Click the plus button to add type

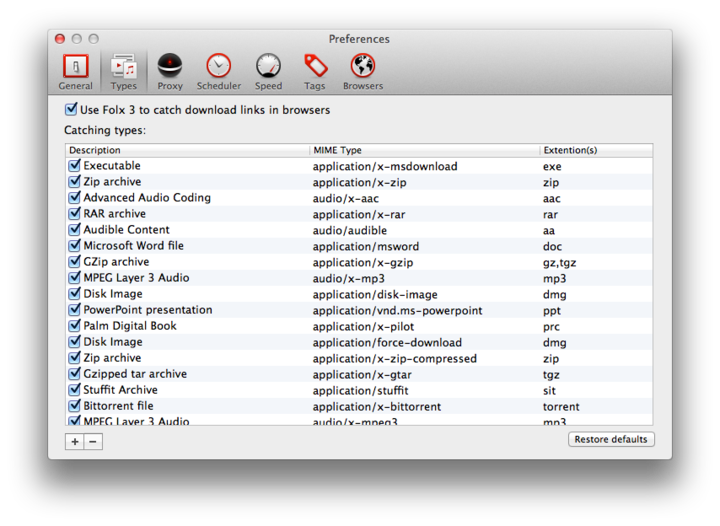coord(75,441)
